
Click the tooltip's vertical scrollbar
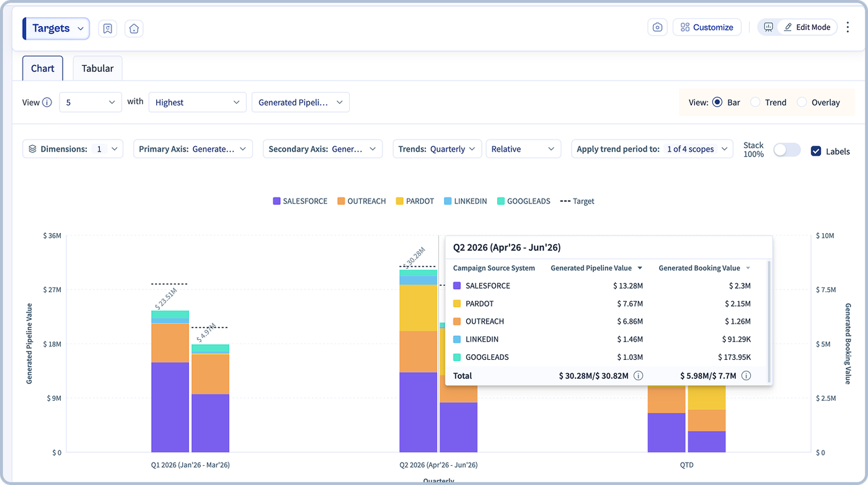pyautogui.click(x=769, y=321)
